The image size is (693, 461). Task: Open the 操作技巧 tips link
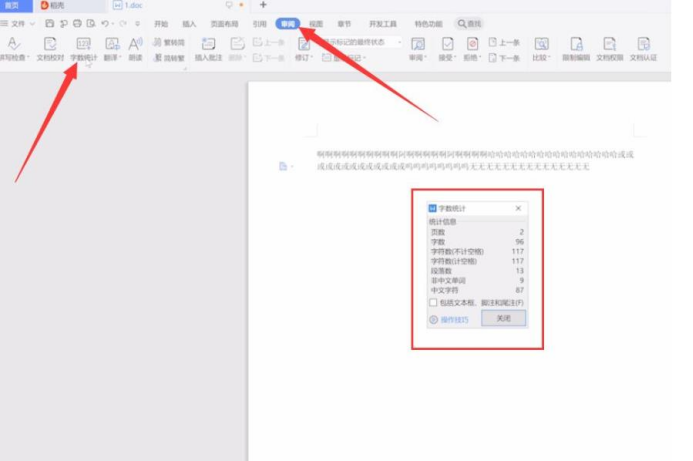[x=454, y=320]
